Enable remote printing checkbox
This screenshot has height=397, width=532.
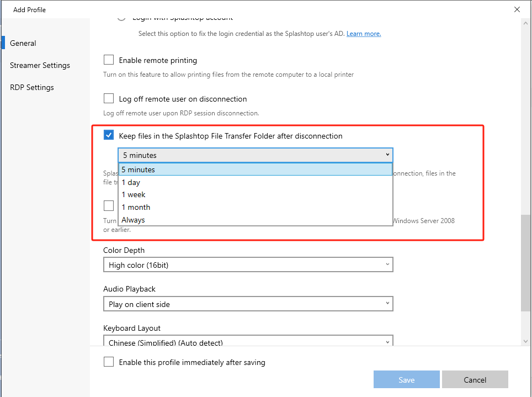(x=109, y=60)
